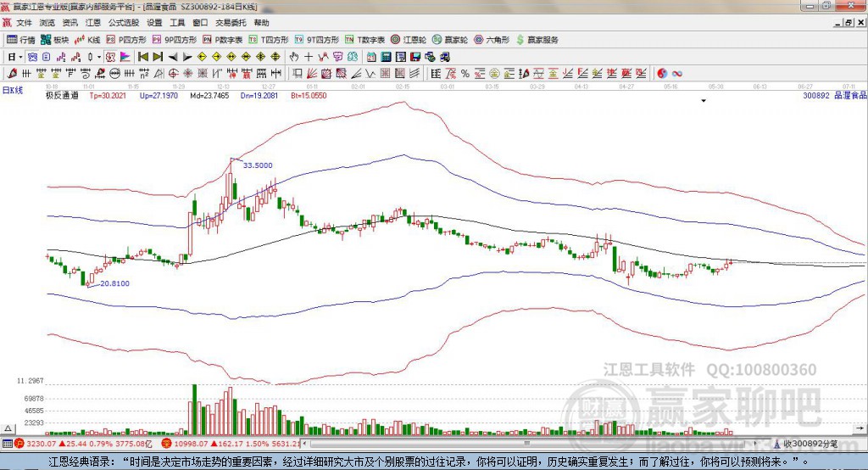The height and width of the screenshot is (470, 868).
Task: Select the red circled-cross target tool
Action: 173,73
